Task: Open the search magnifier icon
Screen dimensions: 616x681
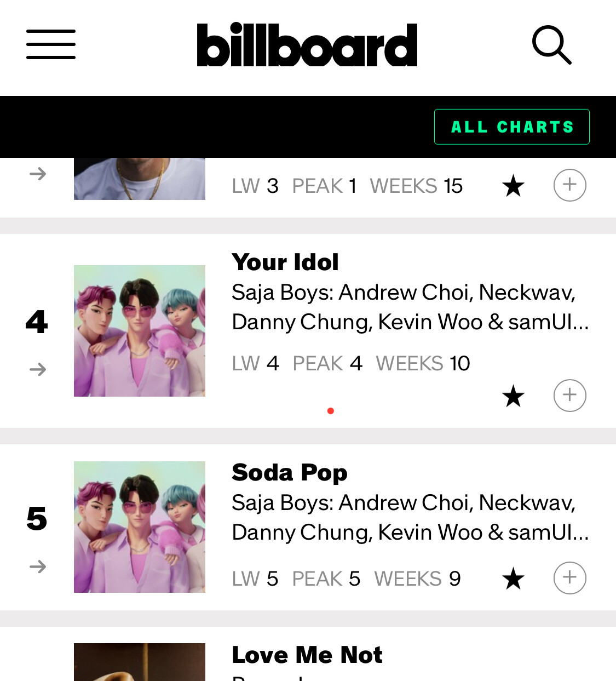Action: click(x=551, y=45)
